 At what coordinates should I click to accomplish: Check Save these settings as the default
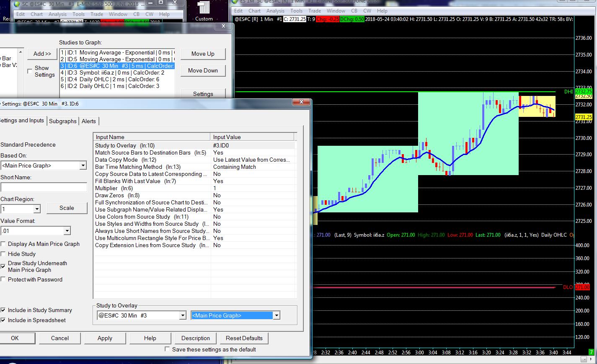click(x=168, y=349)
